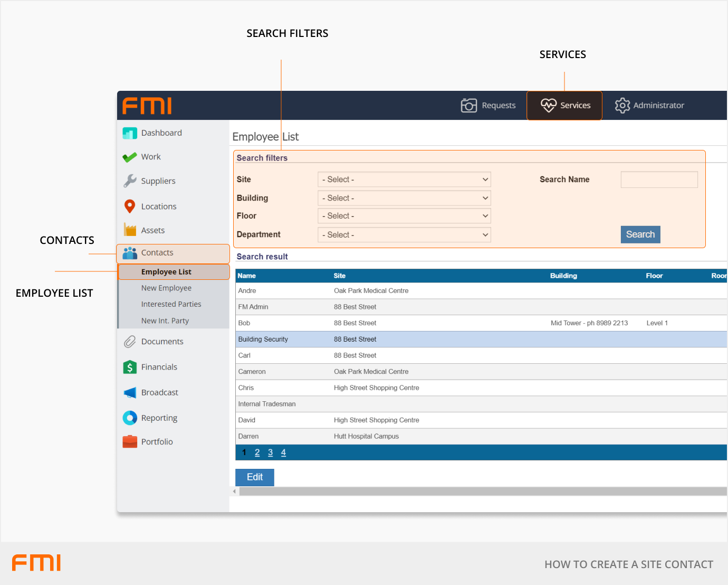Open Work via green checkmark icon
The image size is (728, 585).
tap(130, 157)
